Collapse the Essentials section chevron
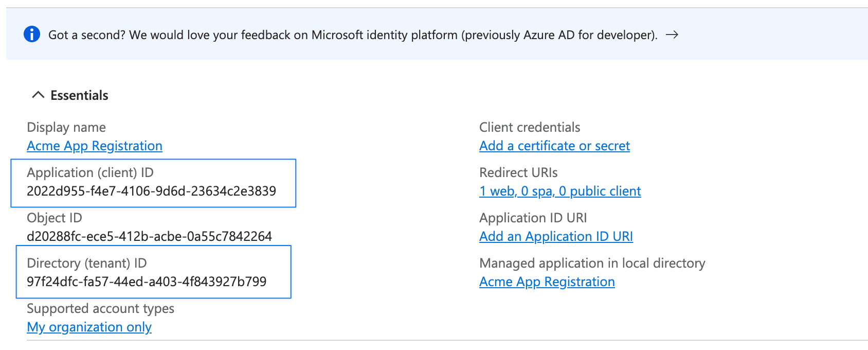 pos(38,95)
